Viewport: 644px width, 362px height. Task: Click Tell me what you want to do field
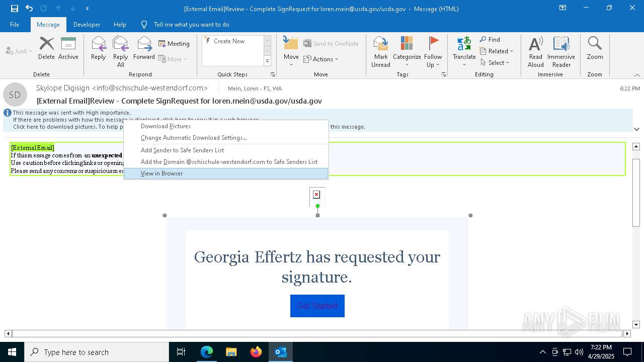click(191, 24)
